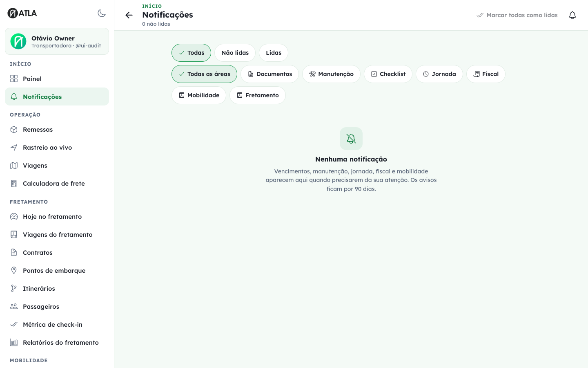This screenshot has width=588, height=368.
Task: Click the Relatórios do fretamento chart icon
Action: (14, 343)
